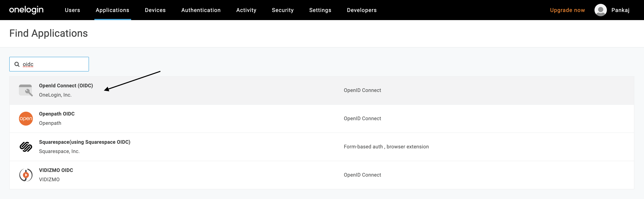Image resolution: width=644 pixels, height=199 pixels.
Task: Focus the oidc search field
Action: (49, 64)
